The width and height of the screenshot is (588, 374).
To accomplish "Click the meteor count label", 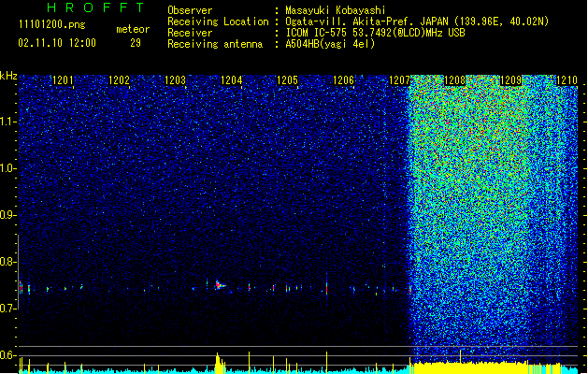I will click(x=133, y=29).
